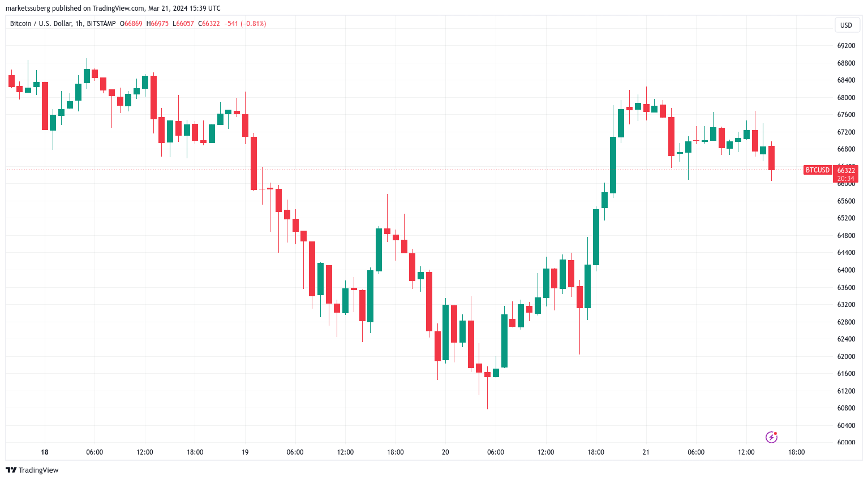The height and width of the screenshot is (480, 868).
Task: Click the 69200 level on price scale
Action: pyautogui.click(x=846, y=46)
